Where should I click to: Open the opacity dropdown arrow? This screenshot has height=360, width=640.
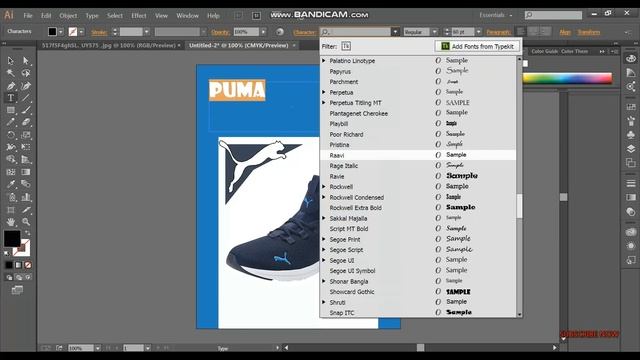coord(263,32)
